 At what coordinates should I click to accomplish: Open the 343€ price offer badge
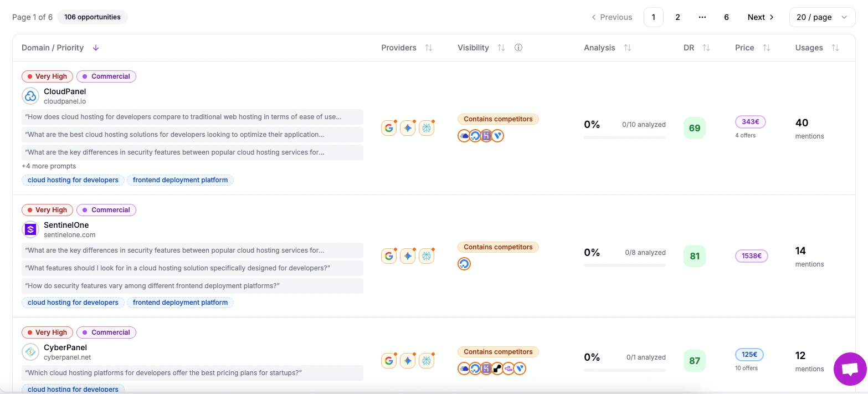pos(751,122)
